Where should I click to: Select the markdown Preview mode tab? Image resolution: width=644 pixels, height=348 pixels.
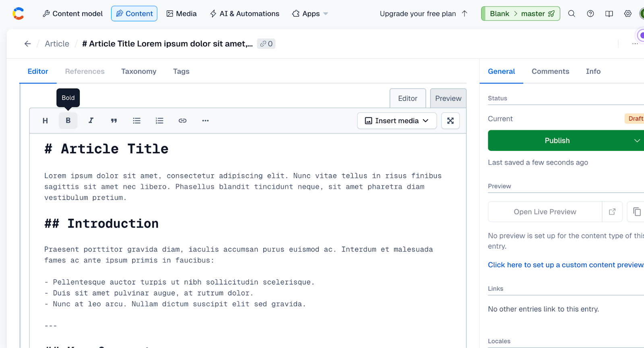pyautogui.click(x=448, y=99)
